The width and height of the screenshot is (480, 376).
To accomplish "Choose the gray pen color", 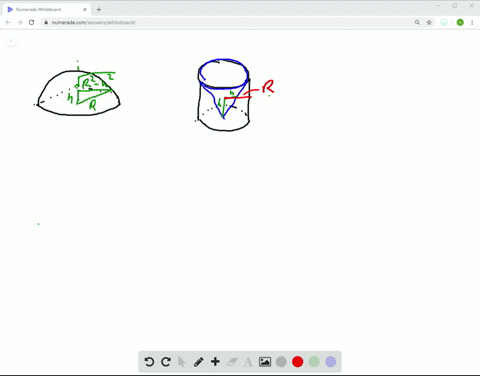I will pos(281,362).
